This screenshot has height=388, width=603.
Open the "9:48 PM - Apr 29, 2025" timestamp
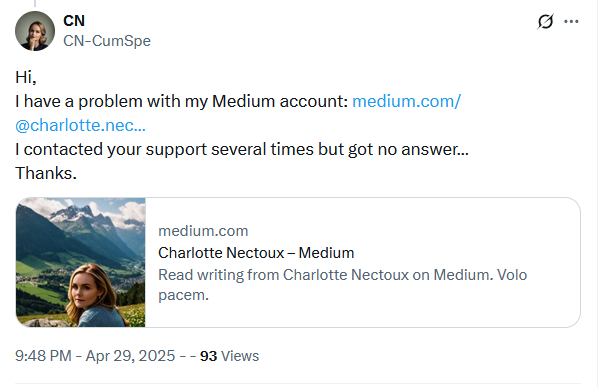(x=95, y=356)
